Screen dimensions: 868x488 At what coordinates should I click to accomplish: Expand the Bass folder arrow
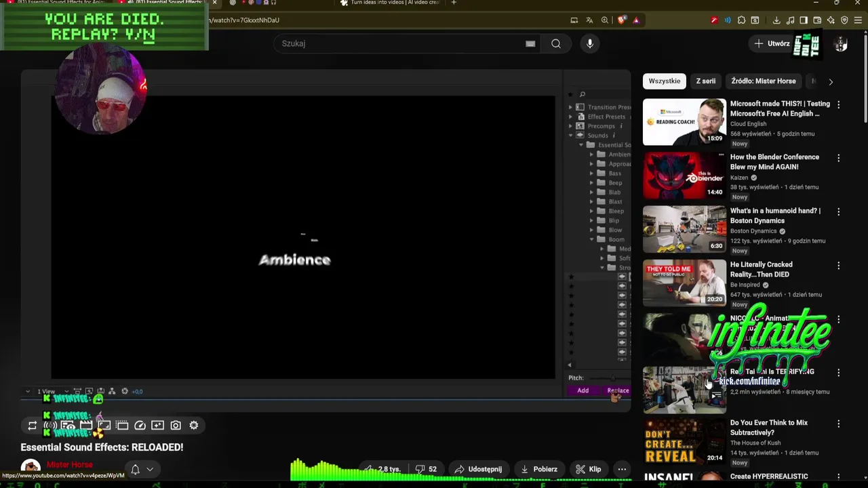(591, 174)
